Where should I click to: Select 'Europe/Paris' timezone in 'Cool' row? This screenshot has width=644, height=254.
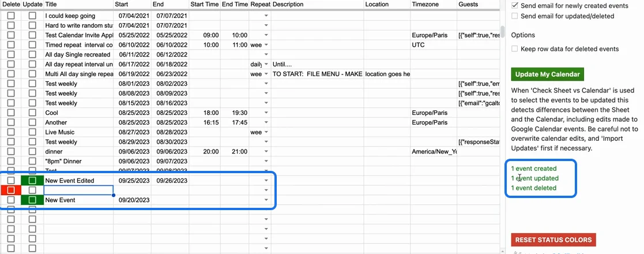click(x=434, y=113)
